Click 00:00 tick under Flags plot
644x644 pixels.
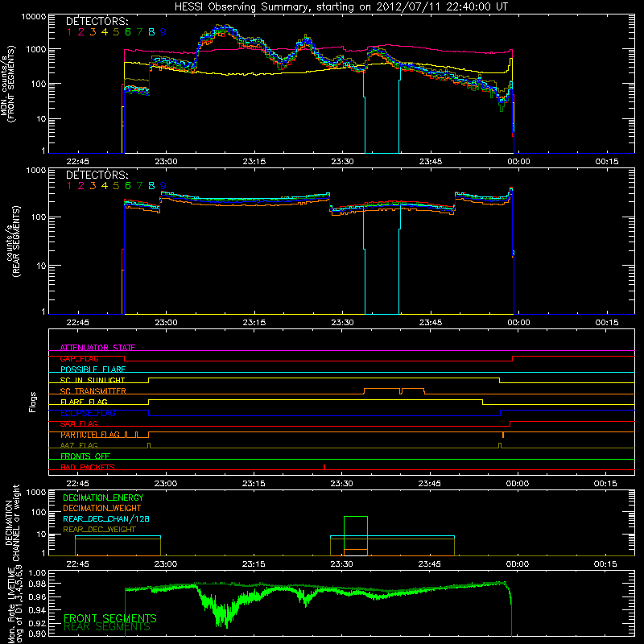point(518,484)
